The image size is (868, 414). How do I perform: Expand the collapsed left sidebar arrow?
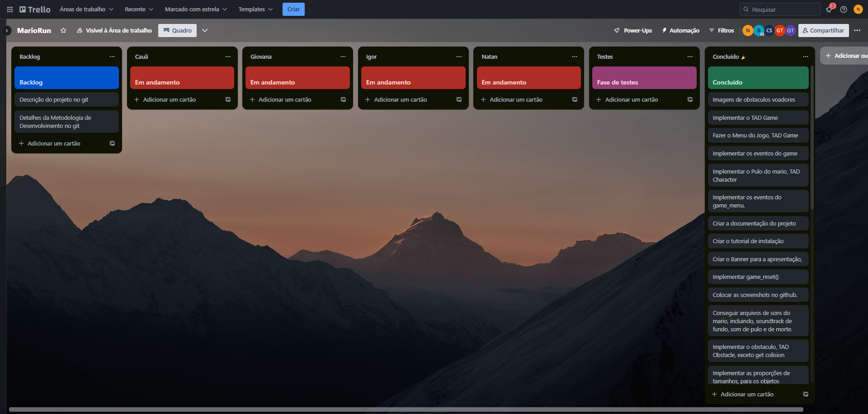tap(6, 30)
